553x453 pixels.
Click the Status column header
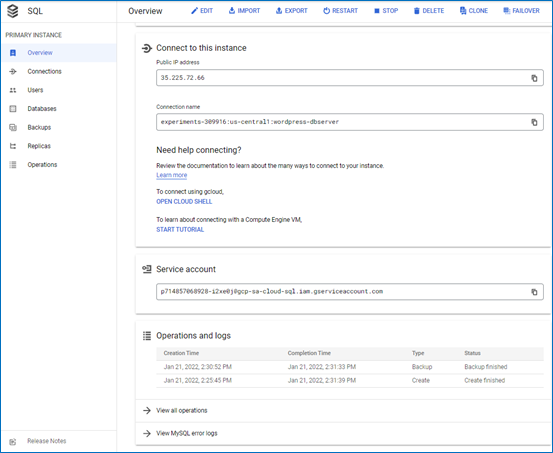(473, 353)
